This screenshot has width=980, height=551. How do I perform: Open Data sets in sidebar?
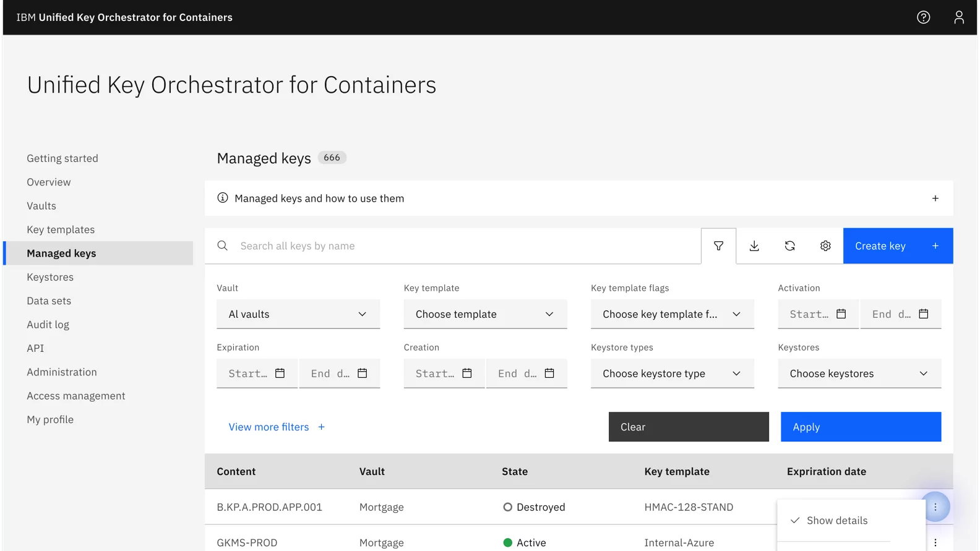coord(49,301)
